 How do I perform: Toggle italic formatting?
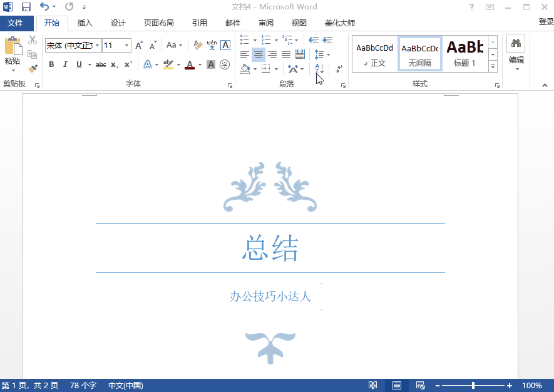coord(65,64)
